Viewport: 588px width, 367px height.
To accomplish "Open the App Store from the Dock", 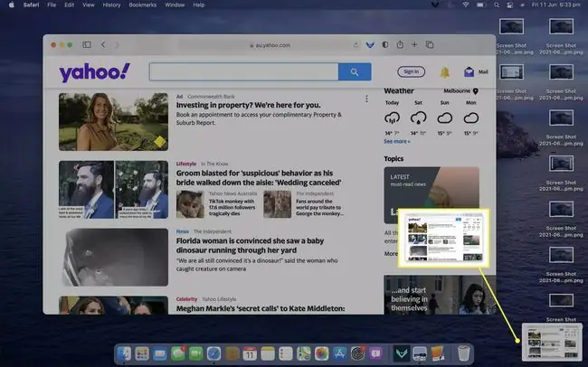I will (x=340, y=353).
